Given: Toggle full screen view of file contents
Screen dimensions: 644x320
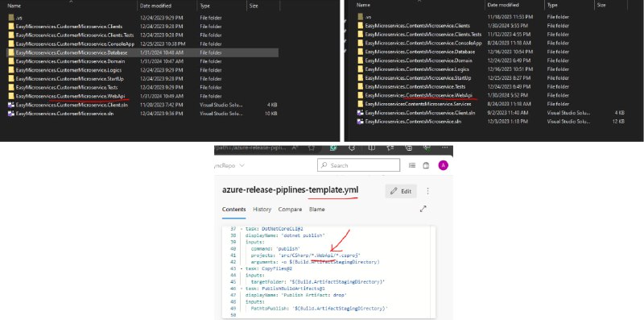Looking at the screenshot, I should [x=423, y=209].
